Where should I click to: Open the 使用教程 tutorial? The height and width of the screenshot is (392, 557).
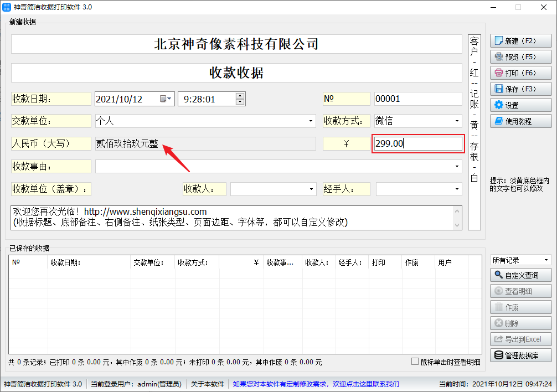click(521, 121)
